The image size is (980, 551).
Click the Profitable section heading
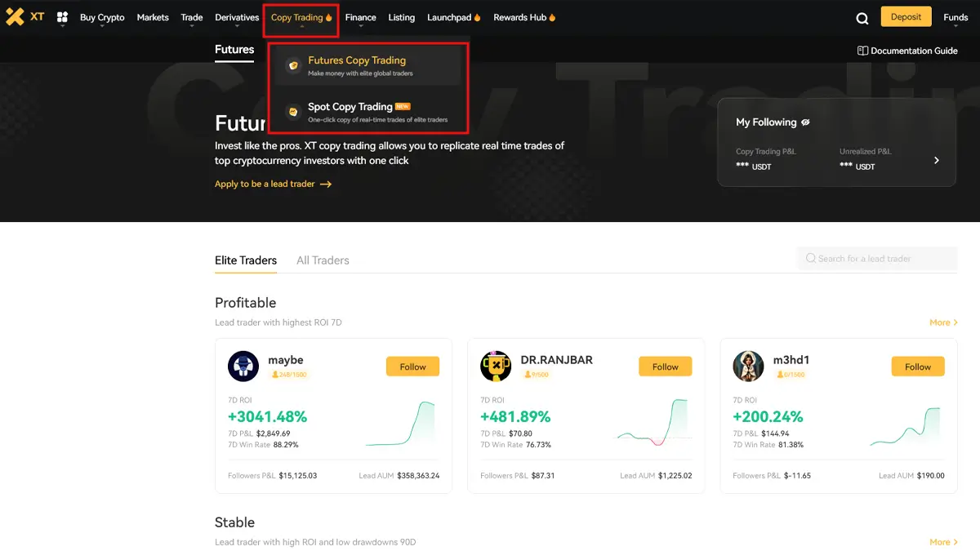pyautogui.click(x=246, y=303)
